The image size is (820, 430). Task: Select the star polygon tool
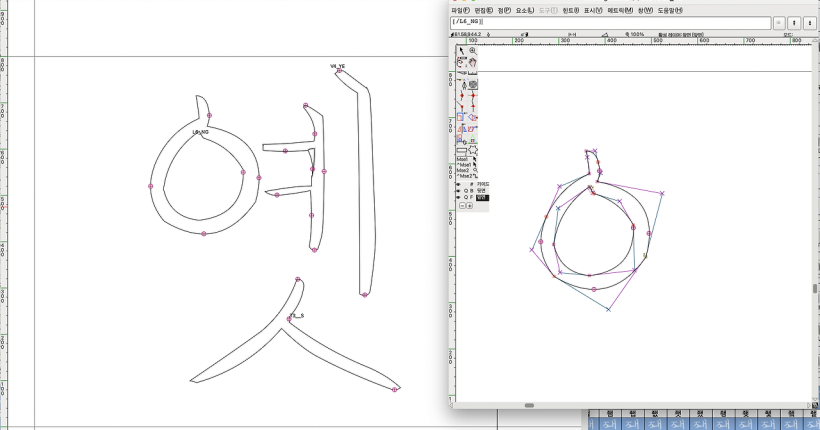[473, 151]
